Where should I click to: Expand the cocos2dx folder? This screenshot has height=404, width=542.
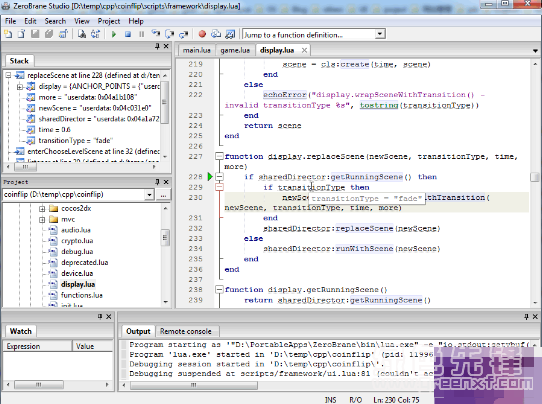(x=42, y=208)
